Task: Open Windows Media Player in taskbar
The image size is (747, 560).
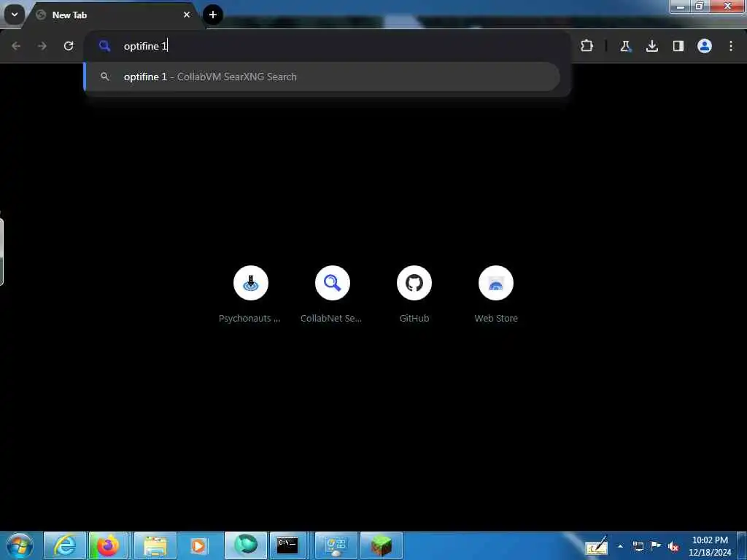Action: click(198, 545)
